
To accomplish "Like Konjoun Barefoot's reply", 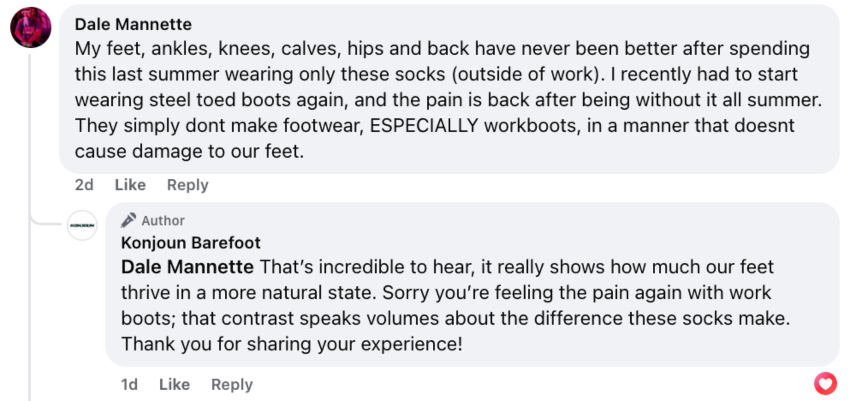I will pyautogui.click(x=174, y=385).
